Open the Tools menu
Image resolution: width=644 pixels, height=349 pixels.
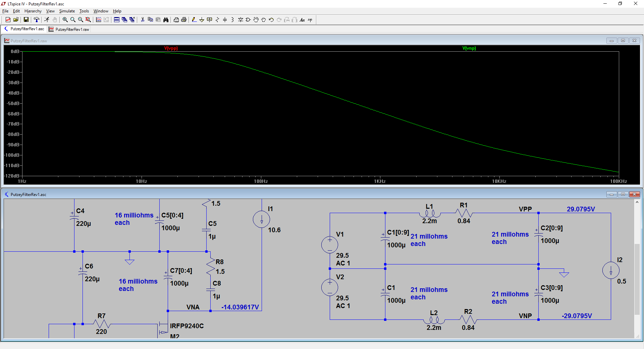(x=84, y=11)
